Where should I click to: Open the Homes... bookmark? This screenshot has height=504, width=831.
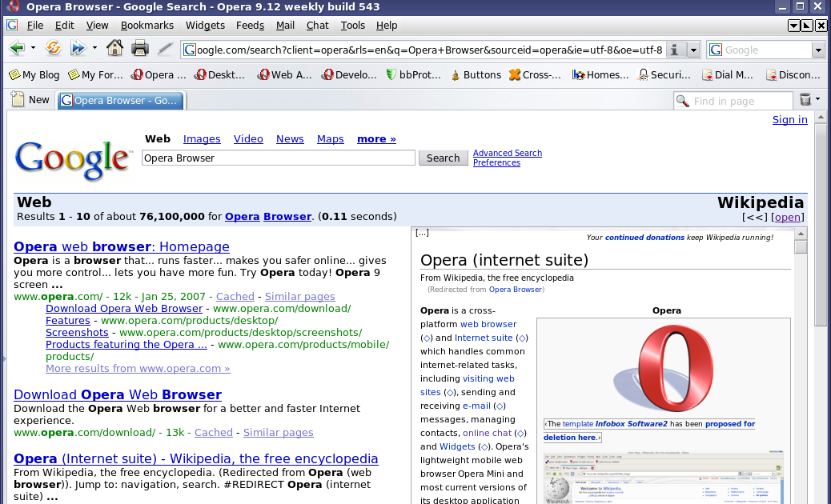coord(600,74)
